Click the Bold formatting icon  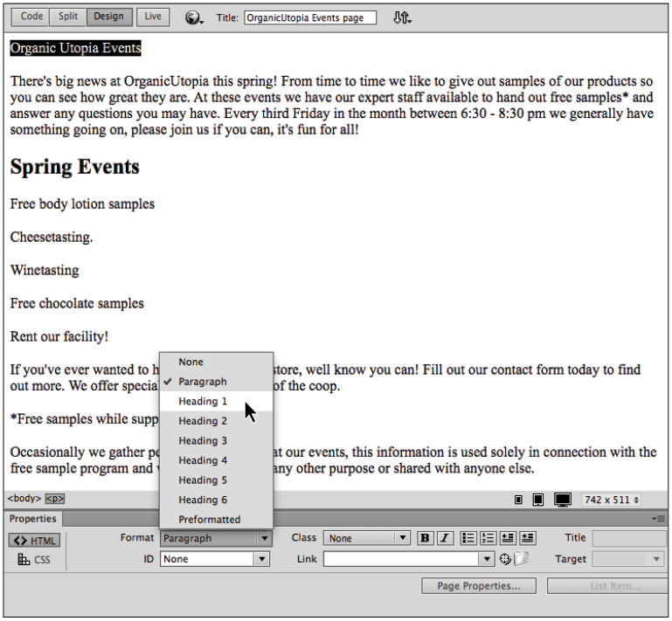point(426,538)
